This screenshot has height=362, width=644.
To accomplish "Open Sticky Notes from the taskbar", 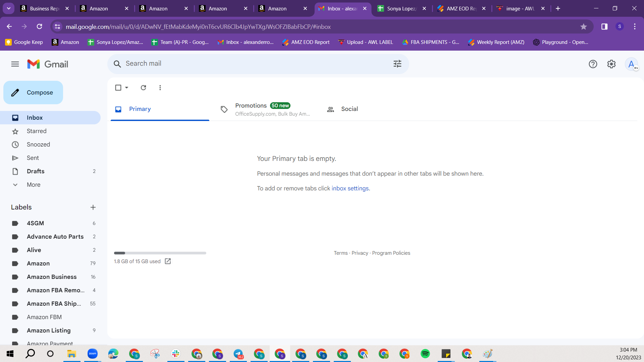I will point(446,354).
